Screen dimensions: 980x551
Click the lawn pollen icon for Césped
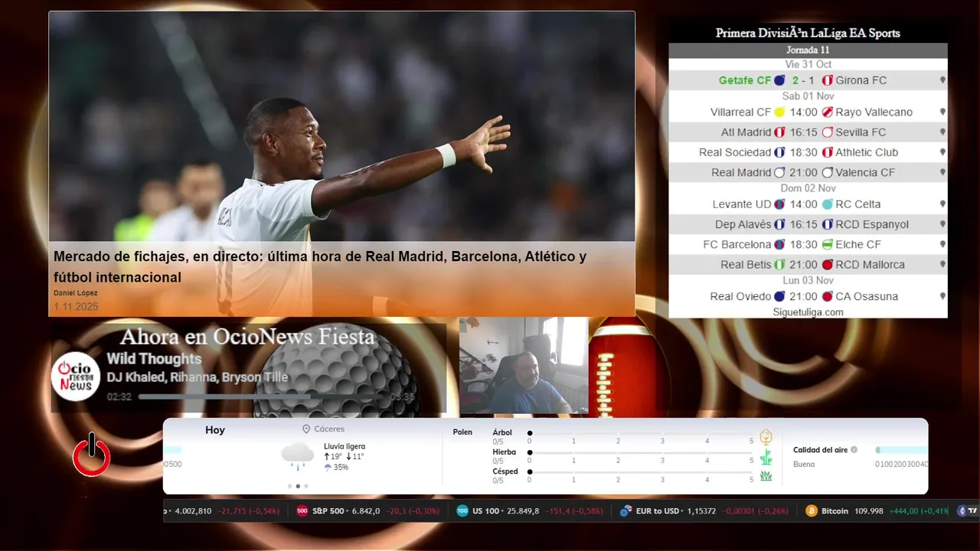[766, 476]
